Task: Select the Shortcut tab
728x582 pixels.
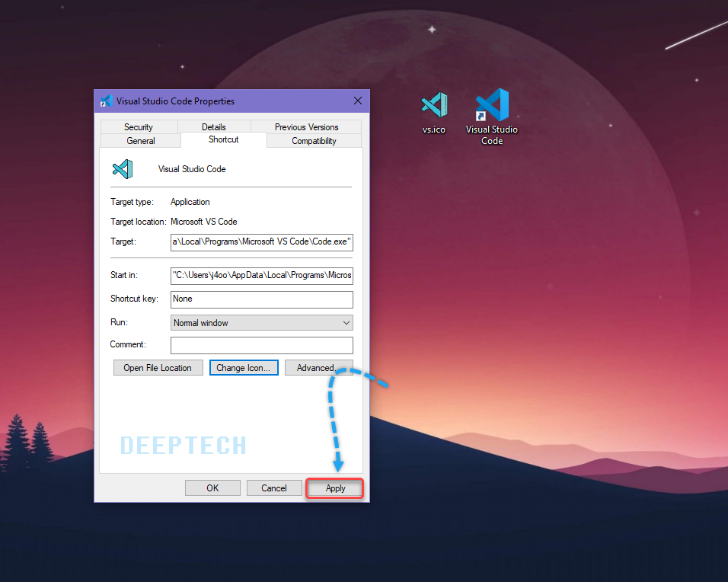Action: 223,139
